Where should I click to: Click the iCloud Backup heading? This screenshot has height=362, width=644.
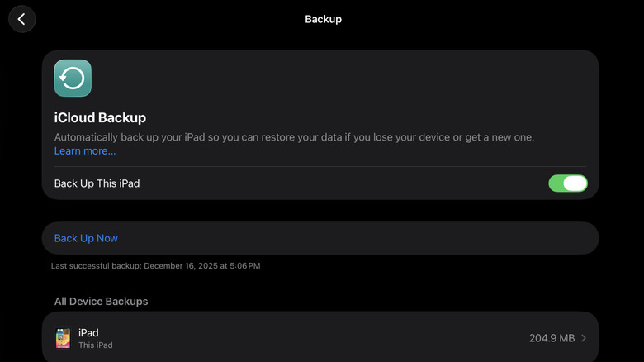click(x=100, y=117)
